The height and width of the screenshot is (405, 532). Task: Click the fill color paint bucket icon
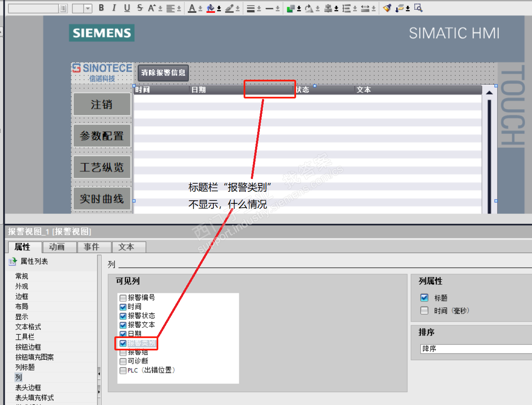click(211, 8)
